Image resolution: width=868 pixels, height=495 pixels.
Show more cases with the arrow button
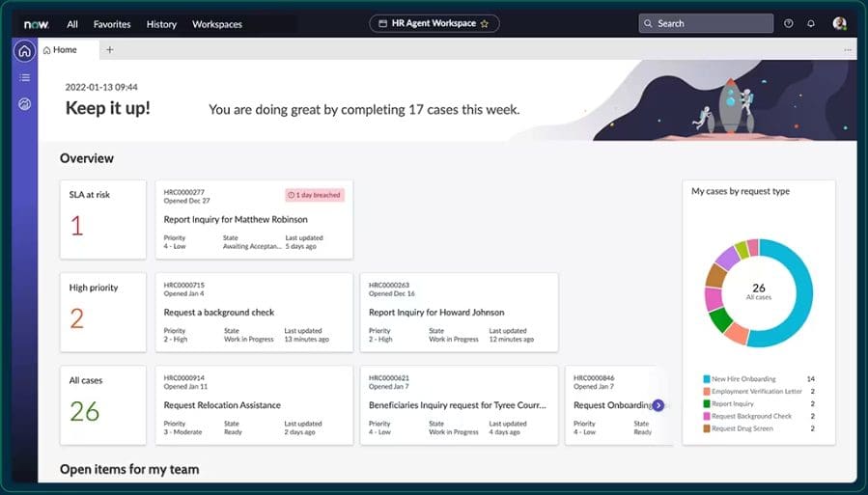tap(658, 405)
